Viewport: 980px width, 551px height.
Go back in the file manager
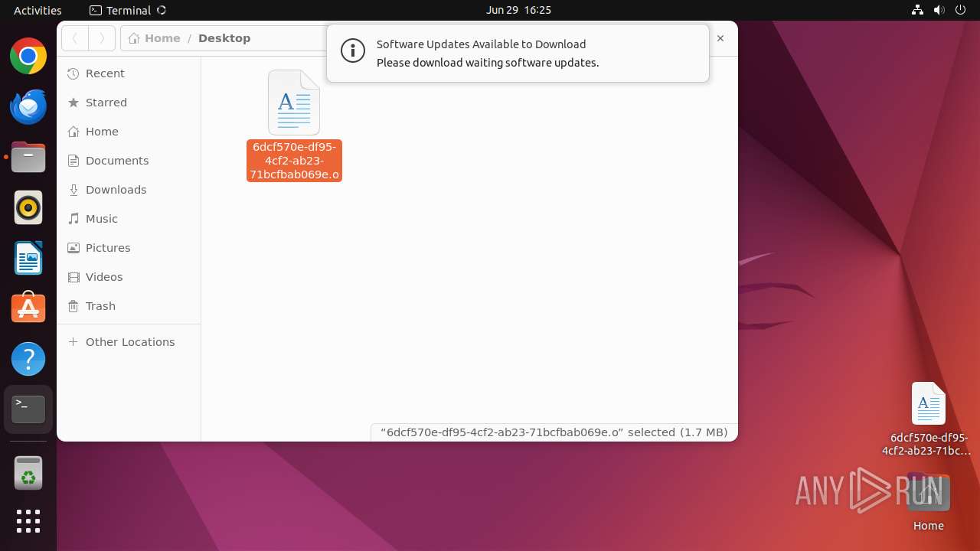tap(75, 38)
